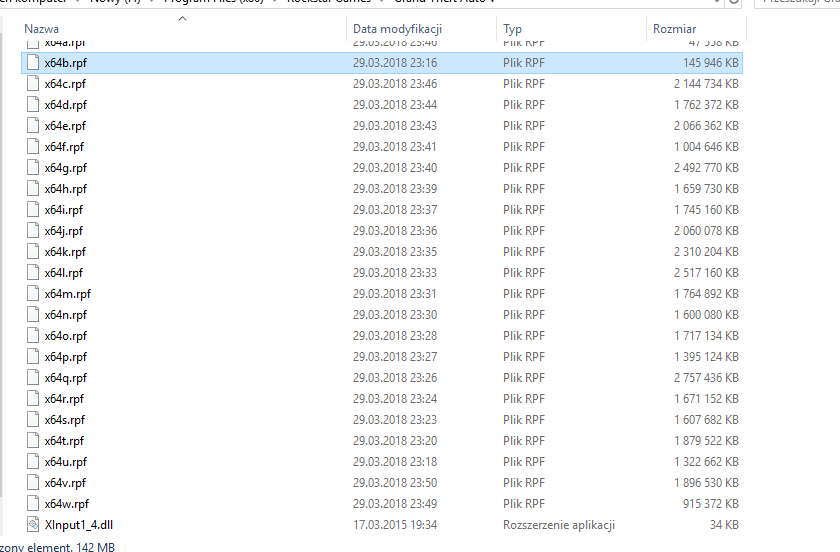
Task: Click Plik RPF type of x64m.rpf
Action: click(523, 294)
